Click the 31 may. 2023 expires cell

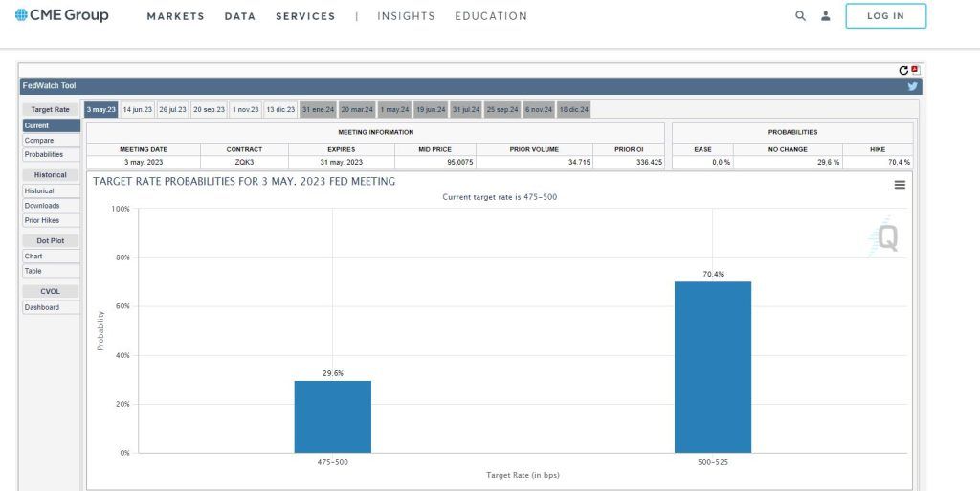342,163
